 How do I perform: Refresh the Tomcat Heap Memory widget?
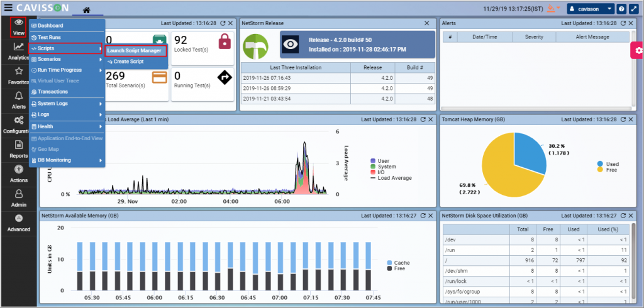[x=623, y=119]
